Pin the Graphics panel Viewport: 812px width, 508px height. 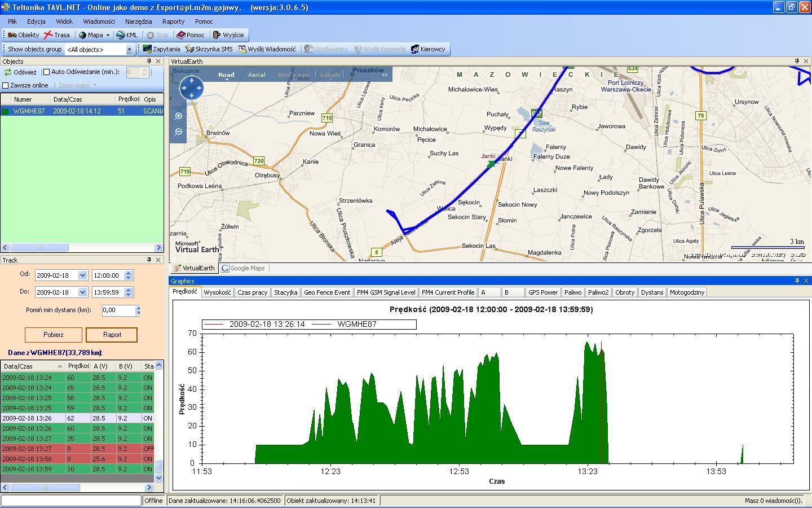797,281
